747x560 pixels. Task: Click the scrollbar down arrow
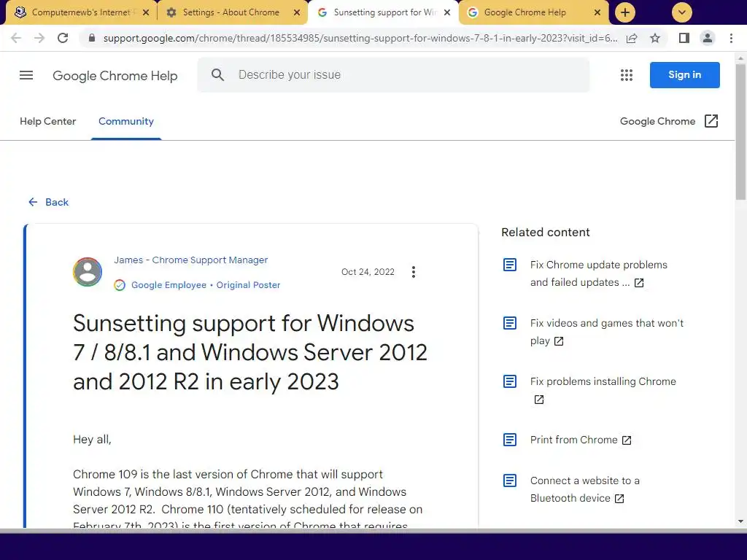[x=740, y=521]
